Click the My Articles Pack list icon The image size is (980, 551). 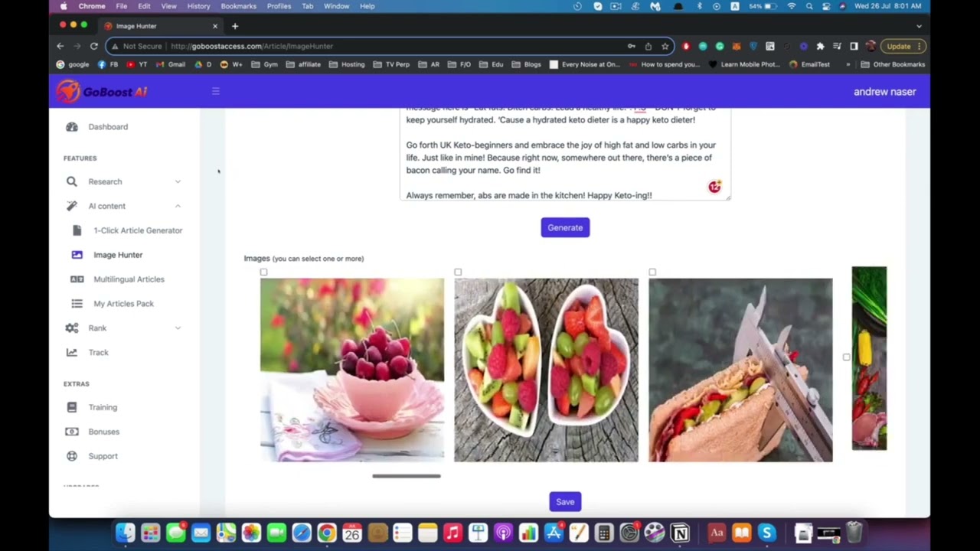click(77, 304)
